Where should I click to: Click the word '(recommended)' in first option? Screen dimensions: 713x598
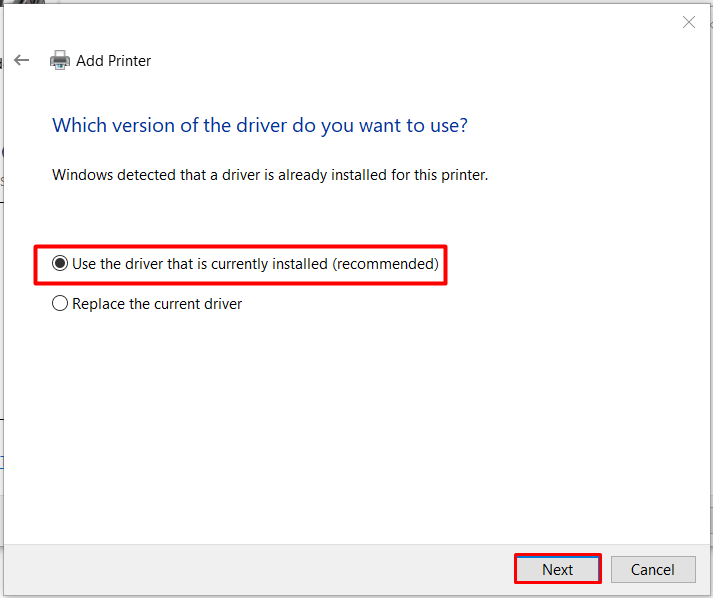(385, 264)
